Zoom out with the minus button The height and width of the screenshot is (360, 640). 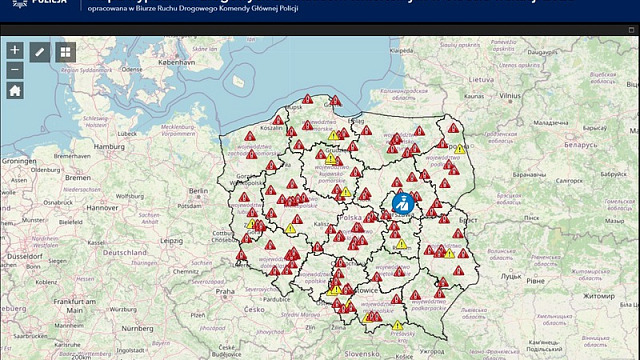(x=15, y=70)
